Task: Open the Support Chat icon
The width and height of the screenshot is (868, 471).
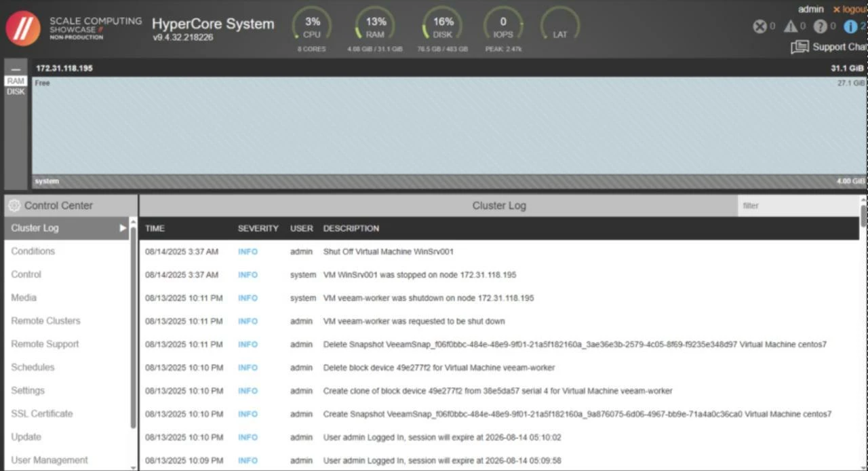Action: [800, 47]
